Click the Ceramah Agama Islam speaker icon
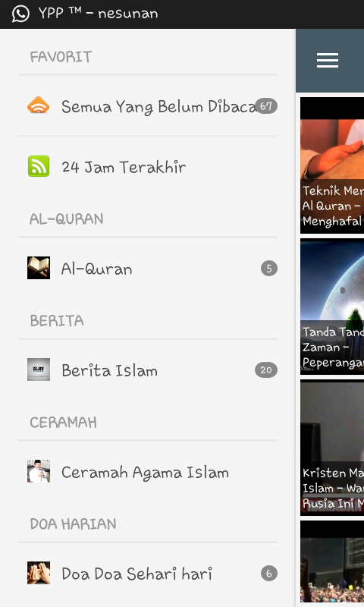 38,471
